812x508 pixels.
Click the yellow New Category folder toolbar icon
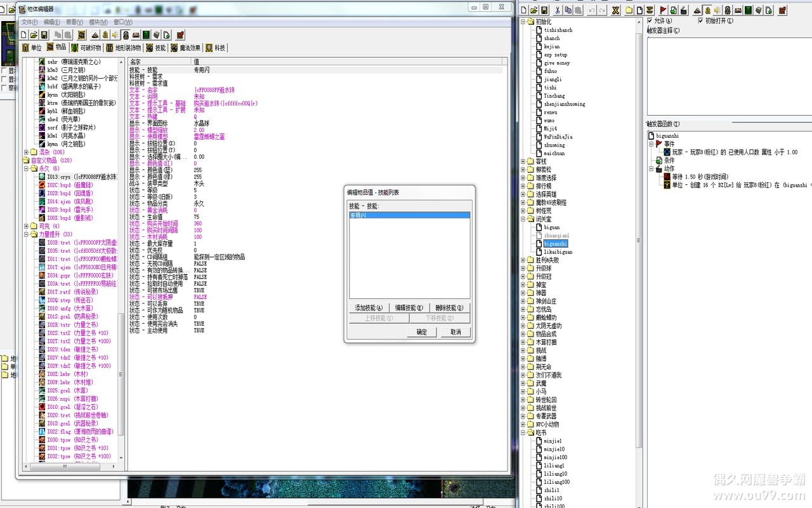(629, 10)
